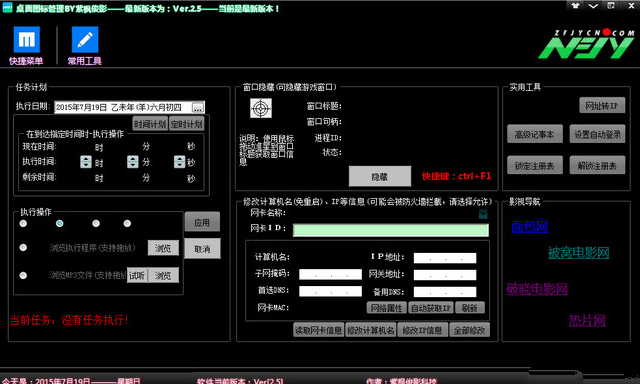The image size is (640, 384).
Task: Click the 解锁注册表 button
Action: [598, 165]
